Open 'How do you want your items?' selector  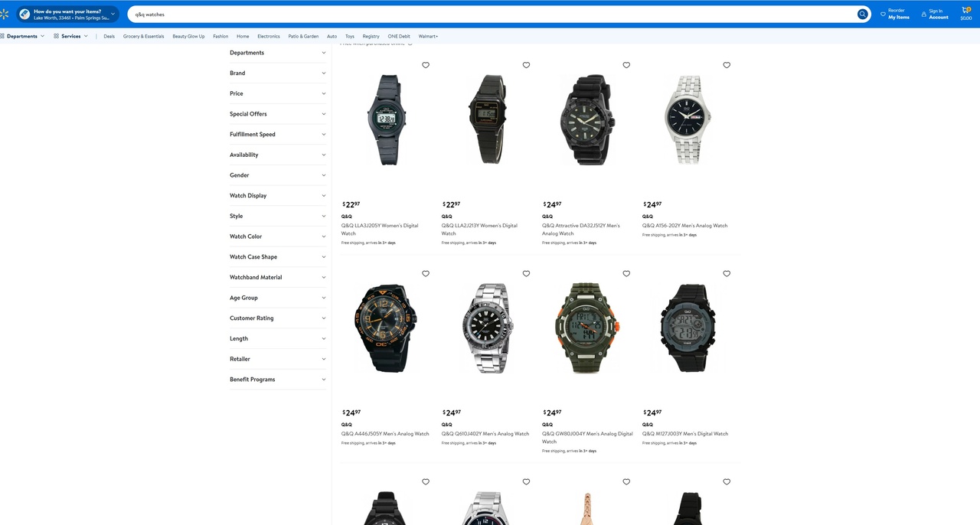[x=67, y=14]
